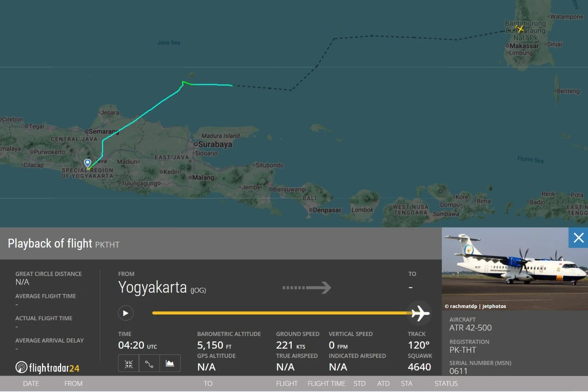The height and width of the screenshot is (392, 588).
Task: Click the DATE column header
Action: (x=31, y=383)
